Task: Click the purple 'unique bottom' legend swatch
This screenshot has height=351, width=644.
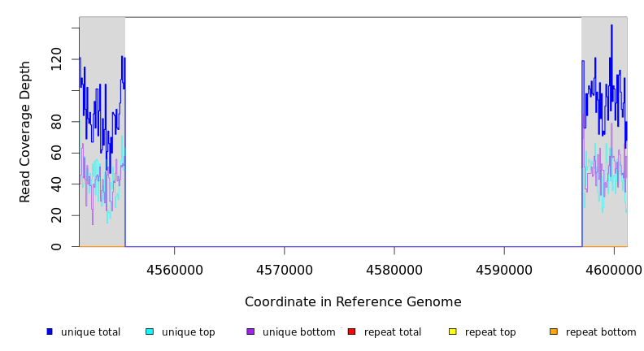Action: click(x=250, y=331)
